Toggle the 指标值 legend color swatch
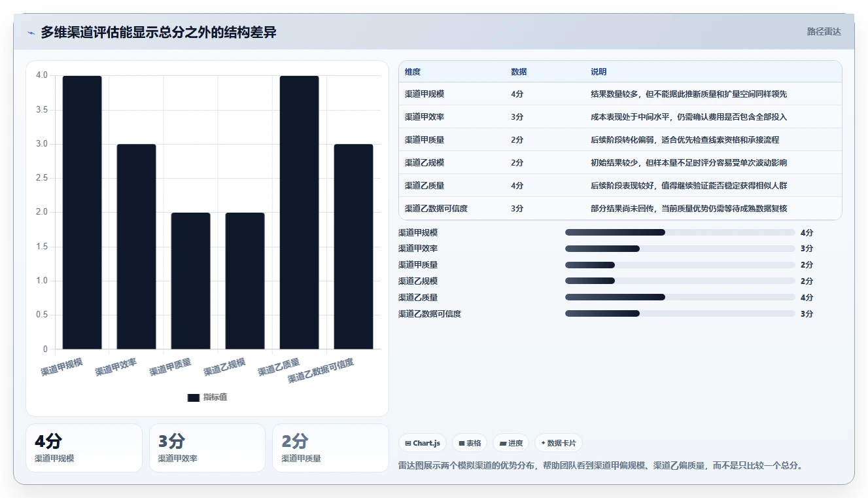Image resolution: width=868 pixels, height=498 pixels. (x=194, y=397)
